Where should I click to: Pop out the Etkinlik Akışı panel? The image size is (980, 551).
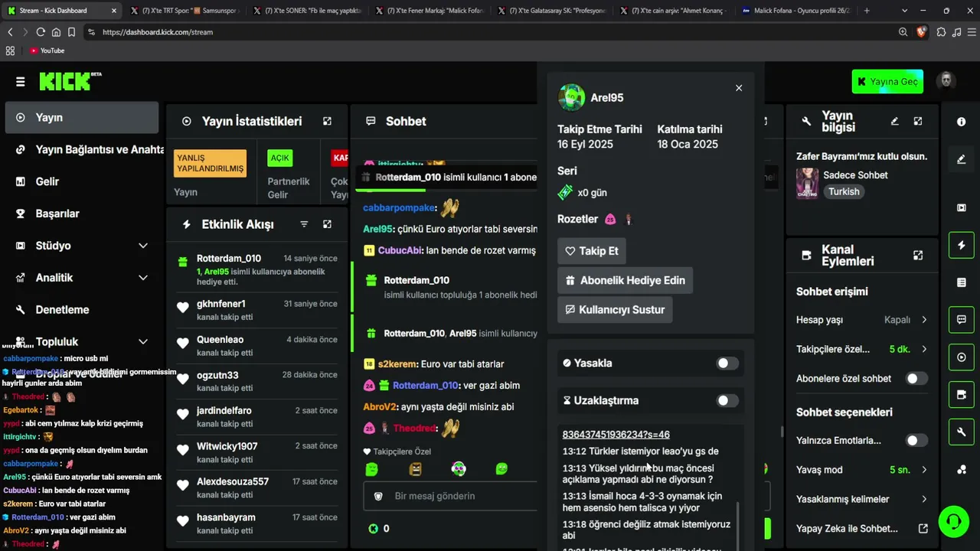click(327, 224)
